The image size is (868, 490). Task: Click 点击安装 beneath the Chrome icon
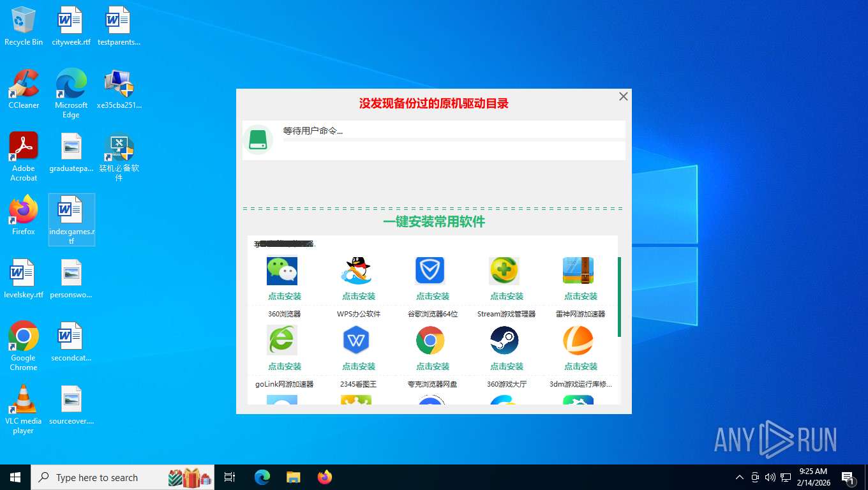(433, 366)
